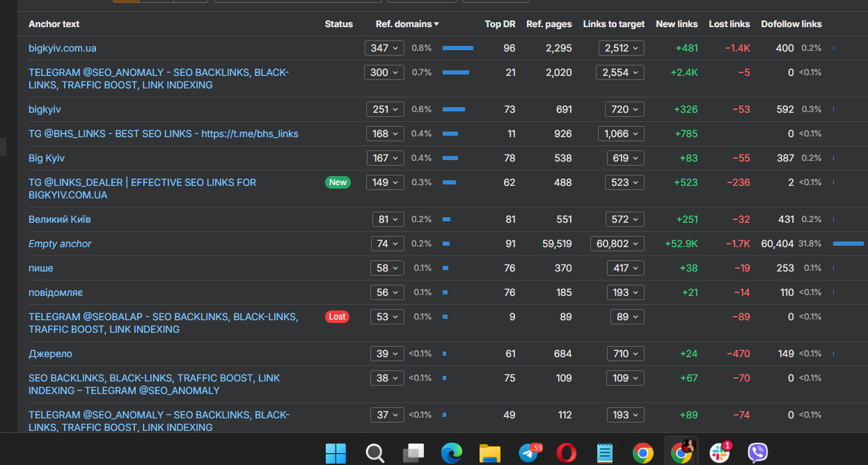The width and height of the screenshot is (868, 465).
Task: Expand the 619 links to target dropdown
Action: pos(626,158)
